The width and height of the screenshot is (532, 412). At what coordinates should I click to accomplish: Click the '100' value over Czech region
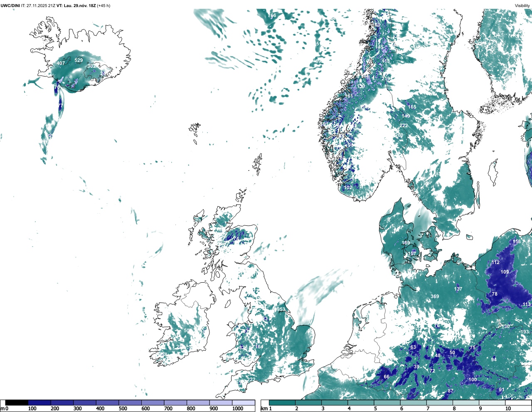(x=473, y=380)
